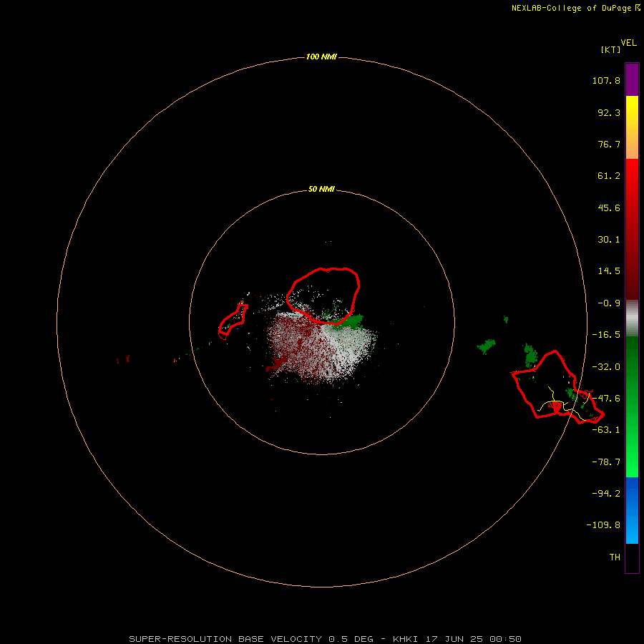The image size is (644, 644).
Task: Click the blue segment of velocity color bar
Action: click(632, 510)
